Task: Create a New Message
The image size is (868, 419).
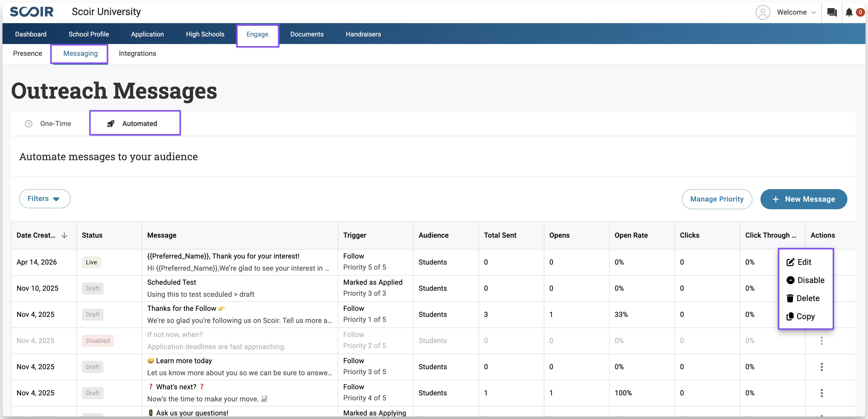Action: tap(803, 199)
